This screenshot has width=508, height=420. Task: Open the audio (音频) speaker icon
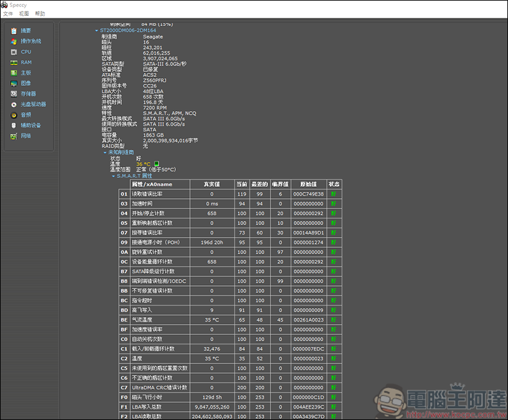14,115
